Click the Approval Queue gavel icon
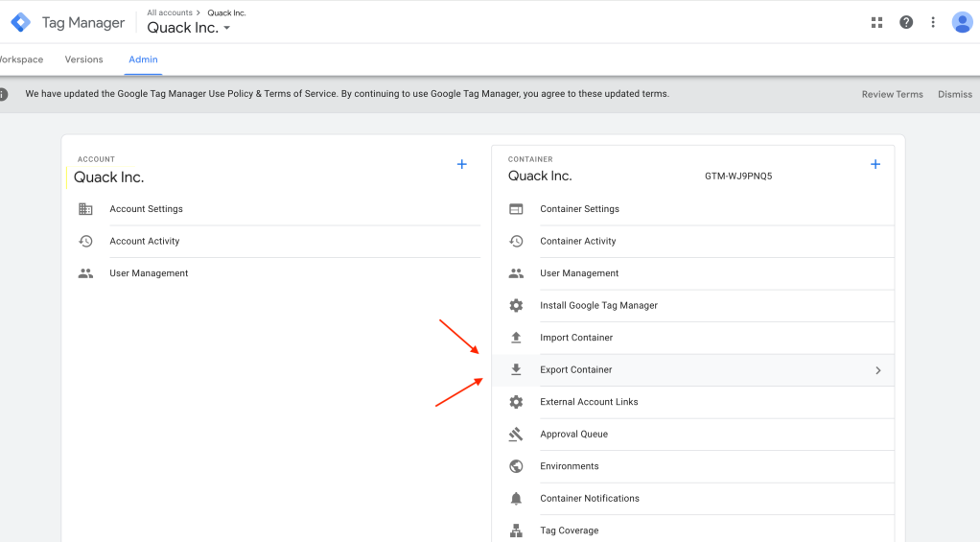Image resolution: width=980 pixels, height=542 pixels. point(516,435)
